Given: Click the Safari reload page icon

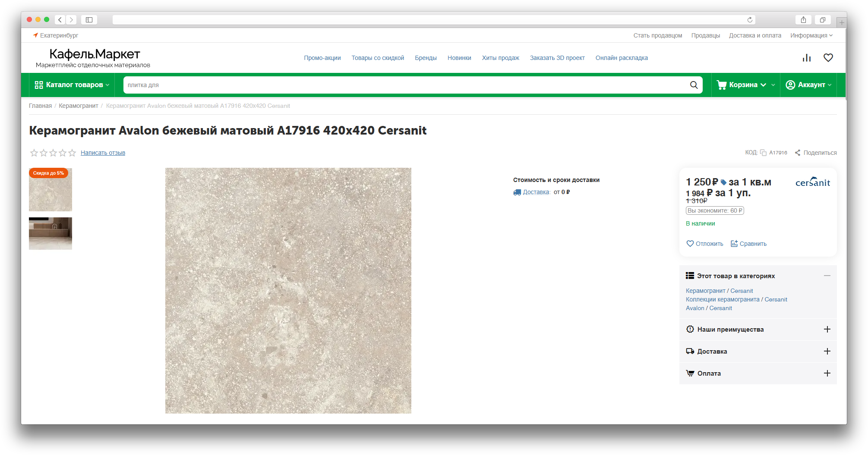Looking at the screenshot, I should click(750, 20).
